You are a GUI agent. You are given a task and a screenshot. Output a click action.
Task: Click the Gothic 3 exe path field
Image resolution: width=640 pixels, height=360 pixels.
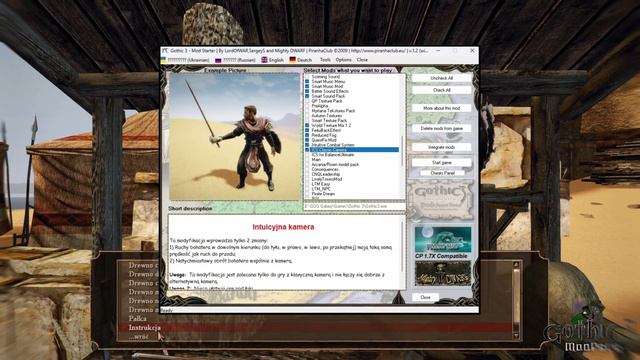click(x=354, y=207)
